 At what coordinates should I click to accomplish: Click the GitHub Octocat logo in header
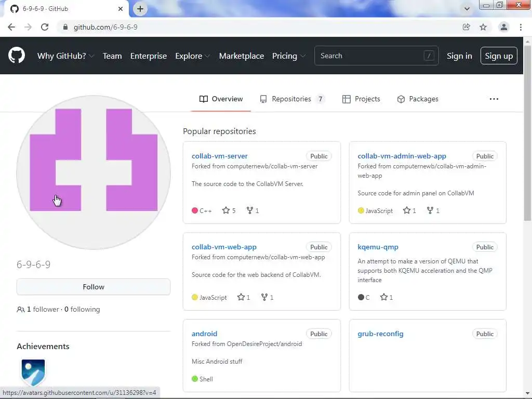16,56
